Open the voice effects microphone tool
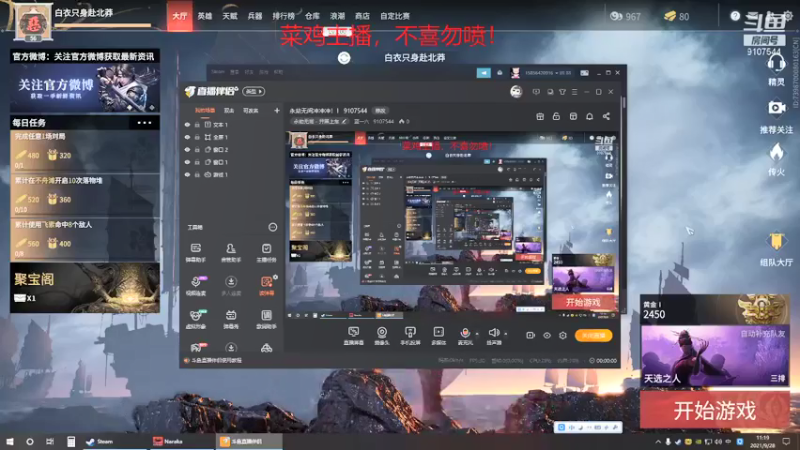Image resolution: width=800 pixels, height=450 pixels. pyautogui.click(x=196, y=286)
